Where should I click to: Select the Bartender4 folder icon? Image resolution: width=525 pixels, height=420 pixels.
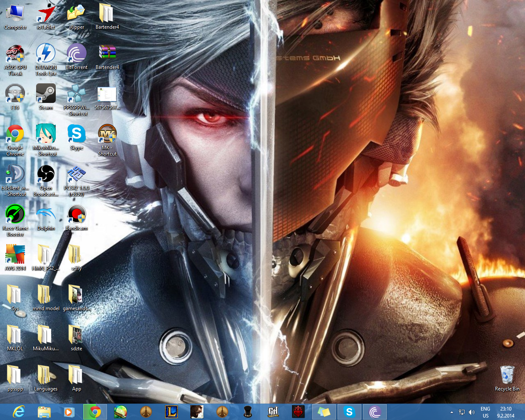[107, 16]
